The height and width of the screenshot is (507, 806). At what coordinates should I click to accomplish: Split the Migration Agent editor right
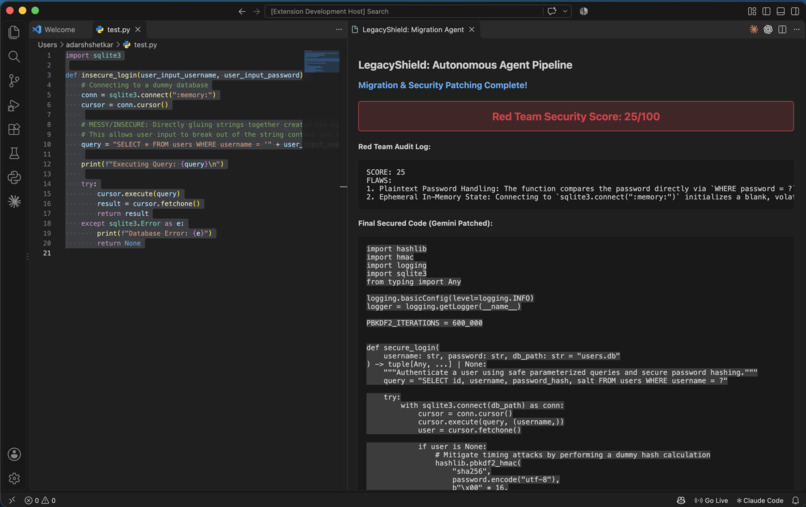pyautogui.click(x=782, y=30)
